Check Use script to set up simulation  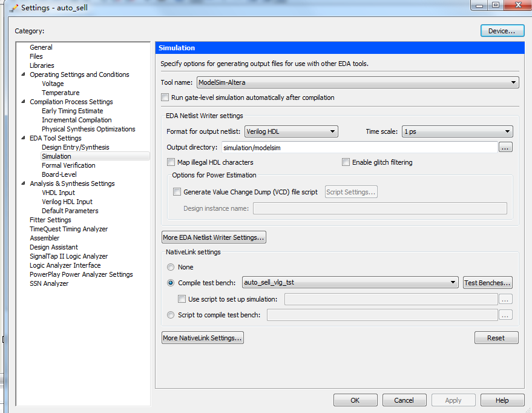[x=182, y=299]
